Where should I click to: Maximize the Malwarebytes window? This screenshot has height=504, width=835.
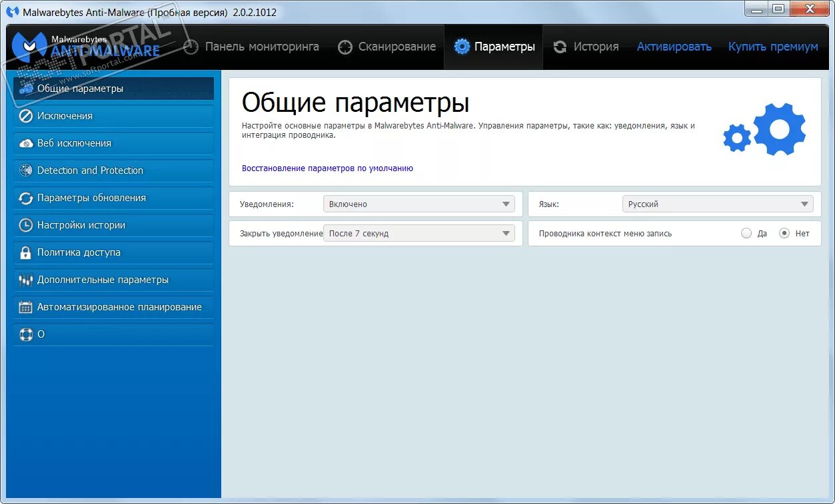(x=778, y=9)
